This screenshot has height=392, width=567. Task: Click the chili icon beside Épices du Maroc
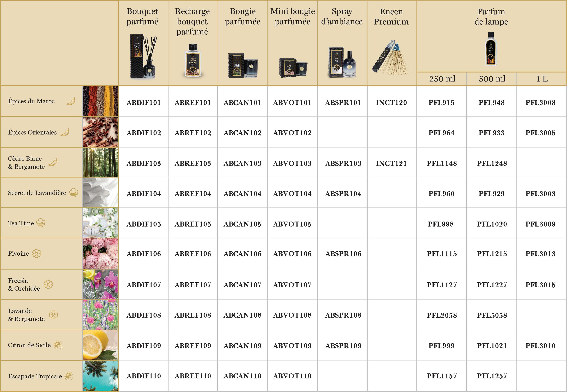[71, 101]
